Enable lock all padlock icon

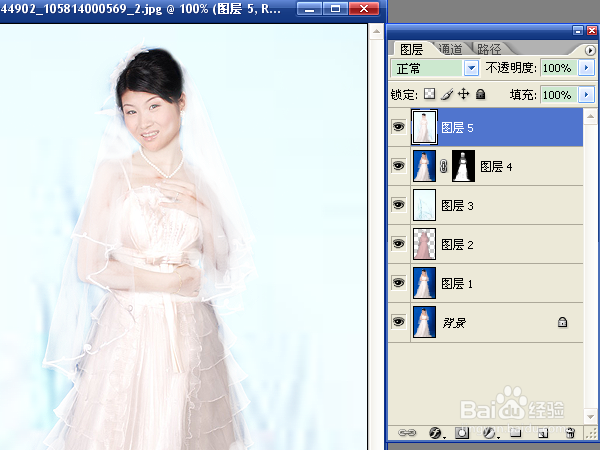coord(481,94)
